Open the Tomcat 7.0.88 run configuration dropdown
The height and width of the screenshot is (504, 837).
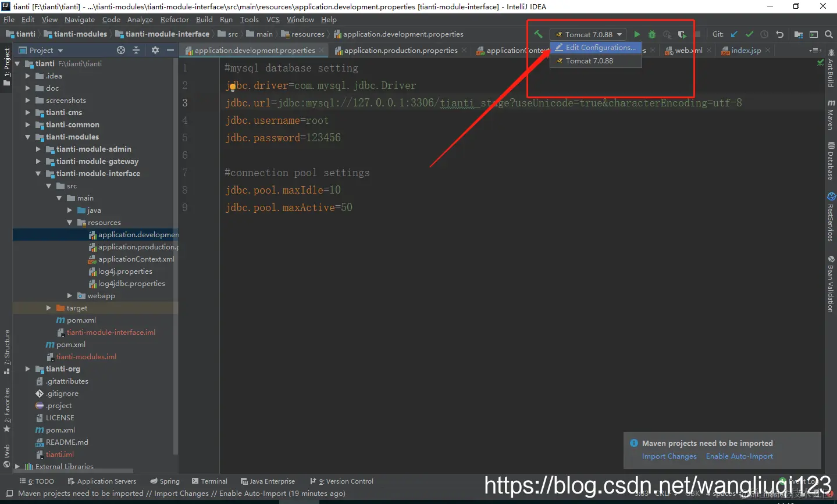(588, 34)
